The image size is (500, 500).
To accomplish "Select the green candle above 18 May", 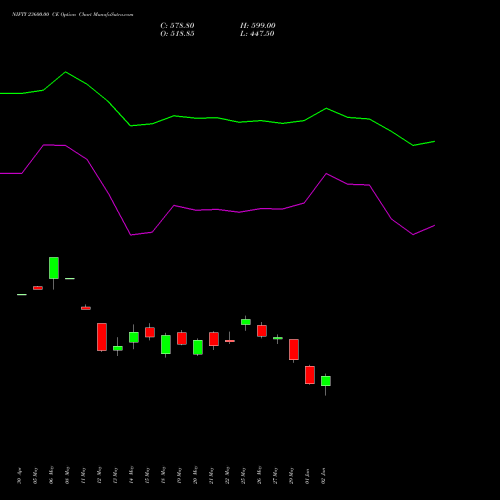I will tap(166, 345).
